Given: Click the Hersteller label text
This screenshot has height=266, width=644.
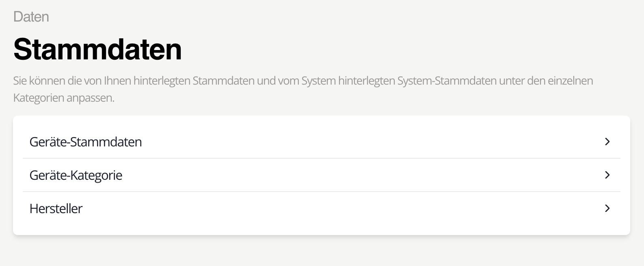Looking at the screenshot, I should (56, 209).
